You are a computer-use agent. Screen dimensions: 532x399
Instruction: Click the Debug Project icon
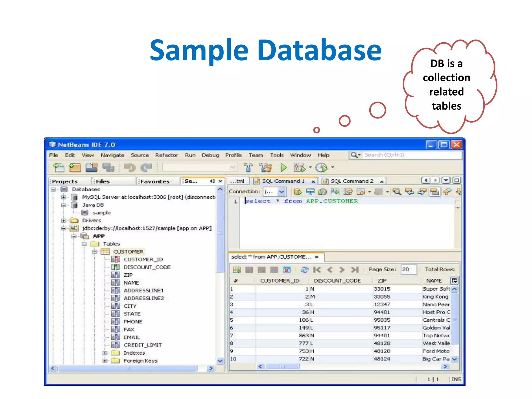(x=300, y=168)
